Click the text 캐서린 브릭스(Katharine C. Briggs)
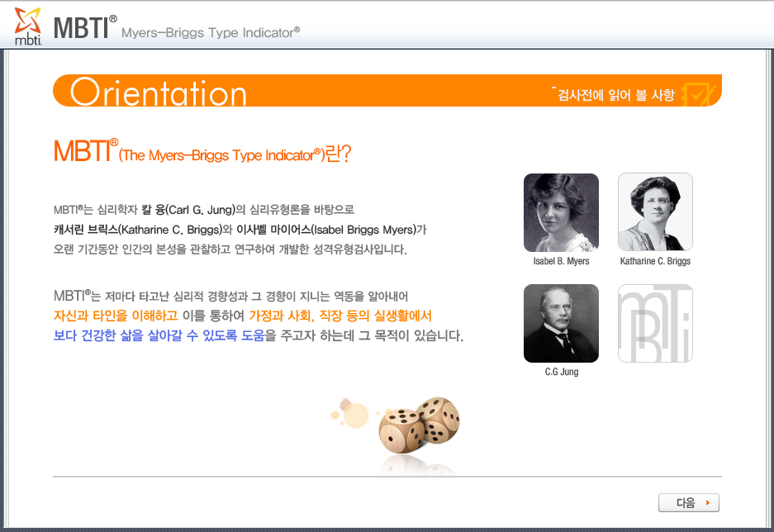Image resolution: width=774 pixels, height=532 pixels. coord(138,230)
